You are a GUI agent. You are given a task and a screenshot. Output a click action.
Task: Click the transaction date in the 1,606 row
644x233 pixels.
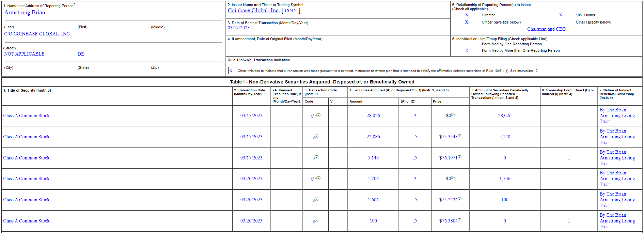[251, 200]
